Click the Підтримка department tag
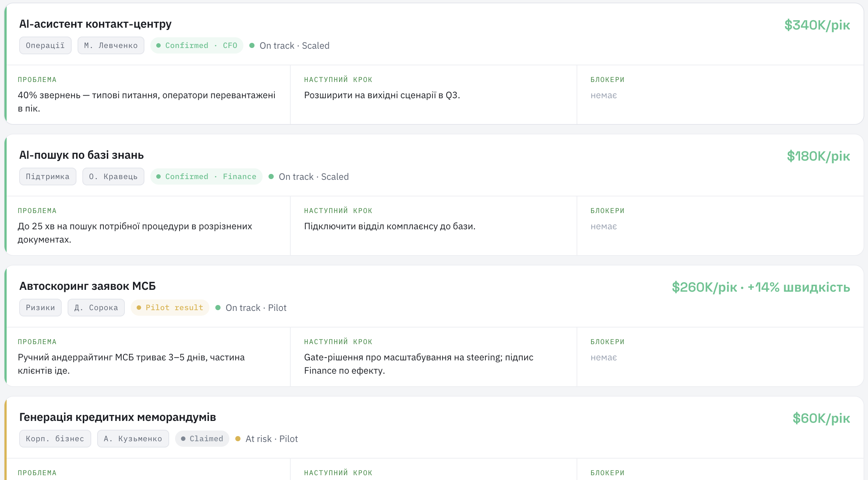This screenshot has height=480, width=868. pos(48,176)
